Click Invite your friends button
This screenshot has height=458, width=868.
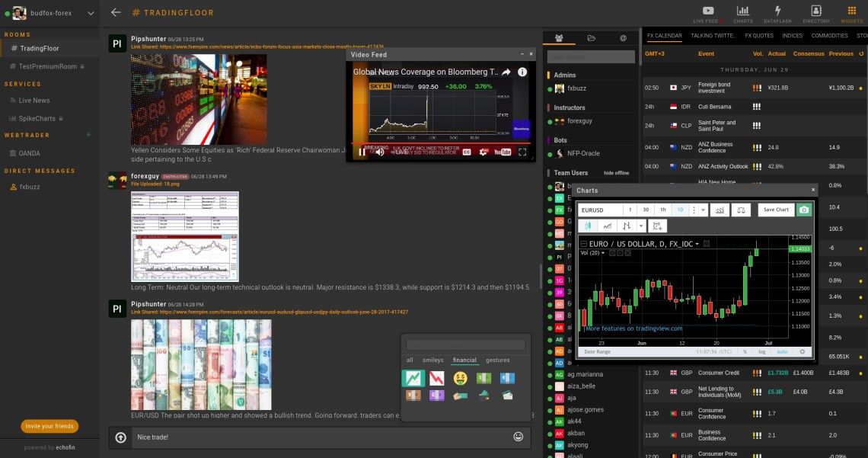pyautogui.click(x=49, y=426)
